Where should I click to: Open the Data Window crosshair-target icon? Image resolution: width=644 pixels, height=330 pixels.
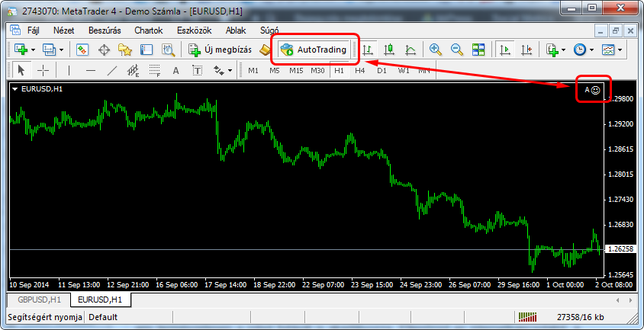[105, 50]
